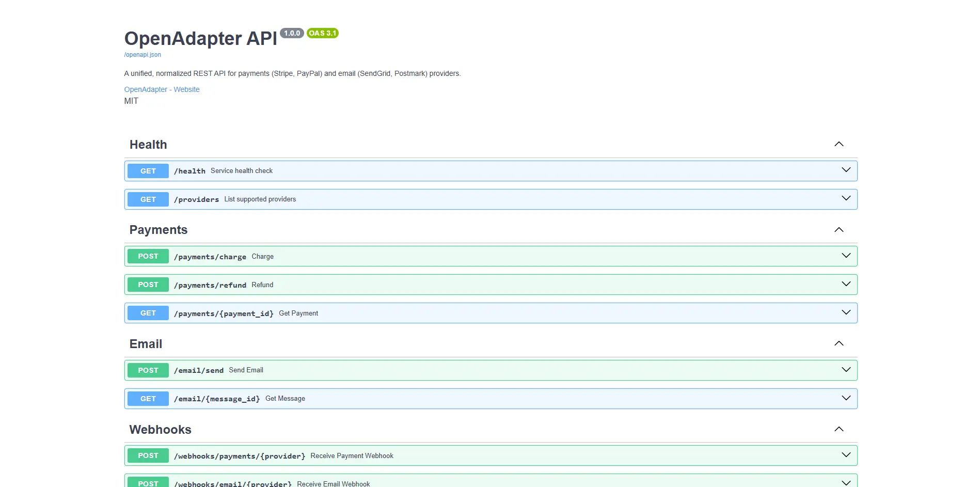Expand the /payments/charge endpoint arrow
The height and width of the screenshot is (487, 980).
(x=846, y=256)
